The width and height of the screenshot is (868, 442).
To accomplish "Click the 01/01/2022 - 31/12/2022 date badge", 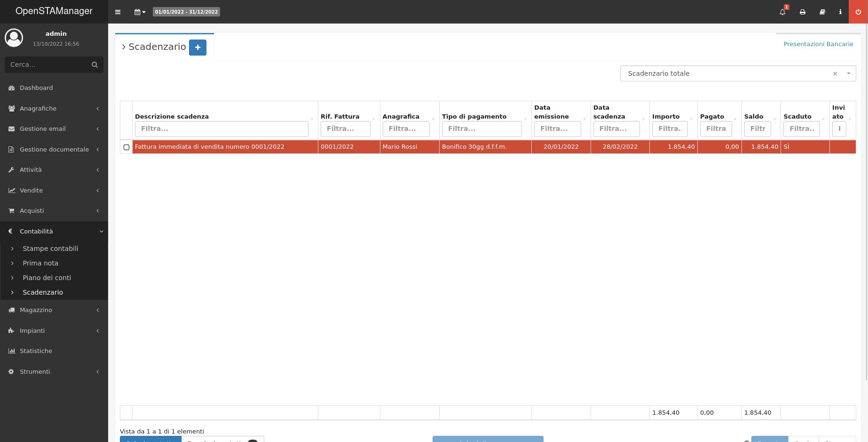I will click(x=186, y=12).
